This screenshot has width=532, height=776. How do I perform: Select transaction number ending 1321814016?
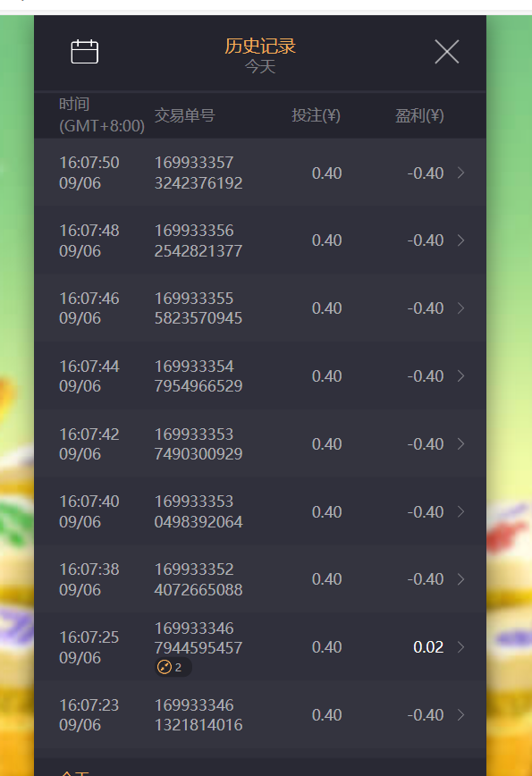pos(198,715)
